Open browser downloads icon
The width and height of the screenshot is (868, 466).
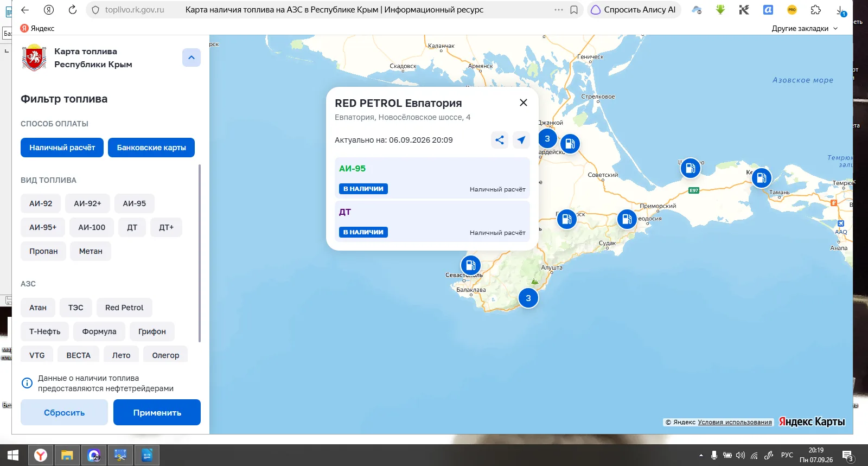point(840,10)
